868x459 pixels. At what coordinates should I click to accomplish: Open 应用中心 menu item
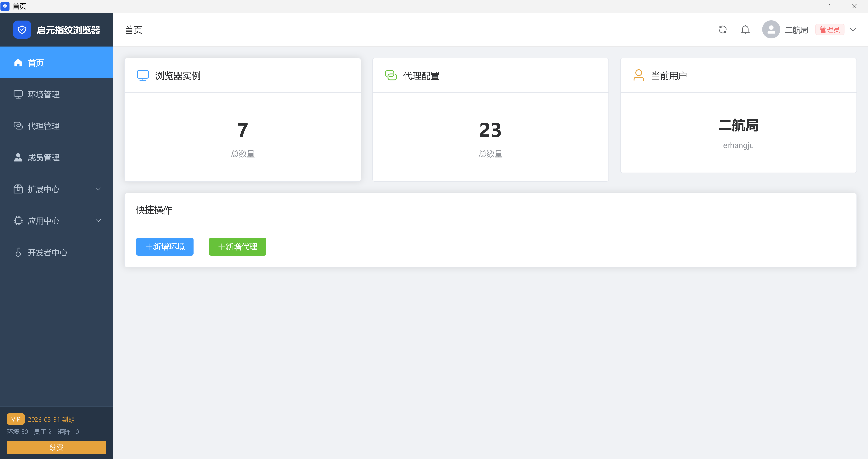(57, 221)
